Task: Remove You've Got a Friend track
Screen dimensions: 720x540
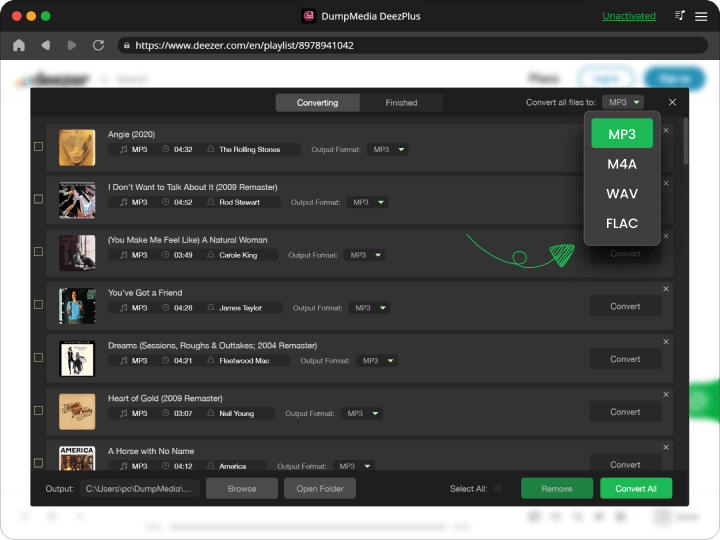Action: click(666, 289)
